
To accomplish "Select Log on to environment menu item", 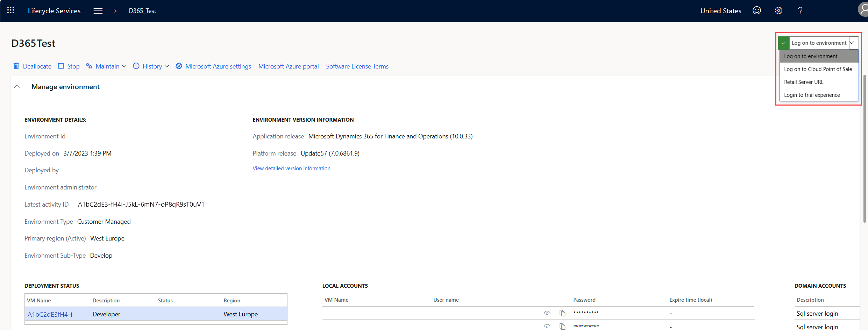I will tap(819, 56).
